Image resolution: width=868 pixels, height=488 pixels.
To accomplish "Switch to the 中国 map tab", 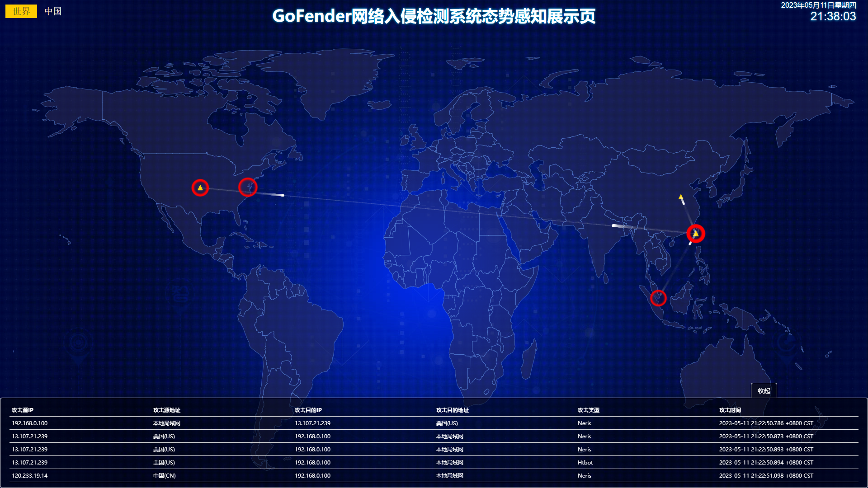I will (53, 11).
